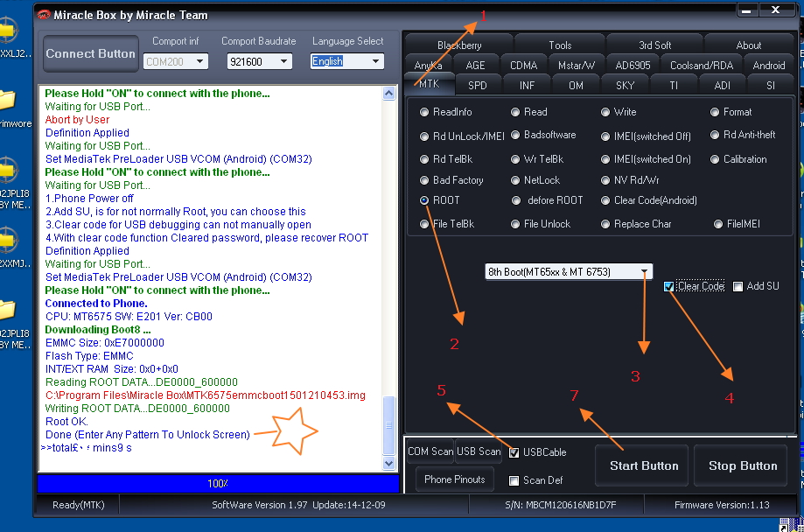This screenshot has height=532, width=804.
Task: Click the log scroll down arrow
Action: [x=388, y=463]
